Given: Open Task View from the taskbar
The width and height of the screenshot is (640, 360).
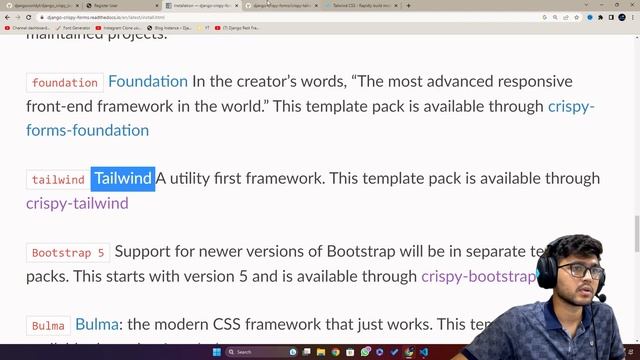Looking at the screenshot, I should [307, 352].
